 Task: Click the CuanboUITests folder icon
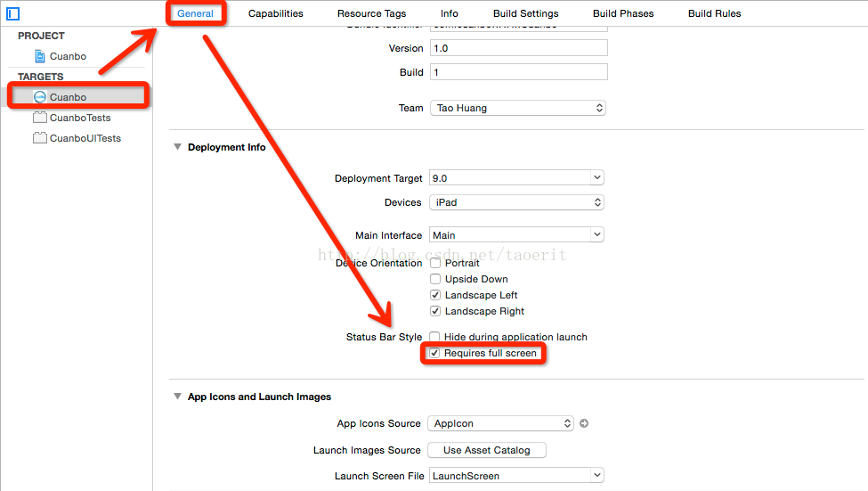[x=40, y=138]
